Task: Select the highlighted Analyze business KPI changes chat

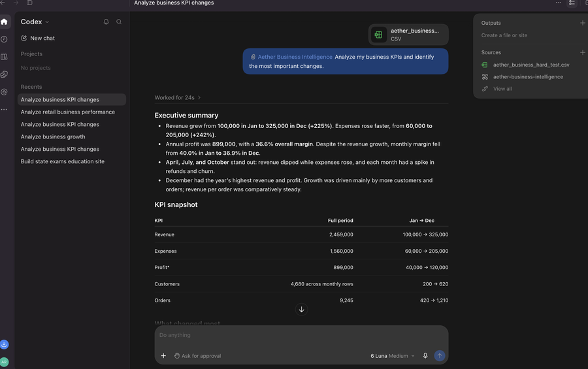Action: tap(72, 99)
